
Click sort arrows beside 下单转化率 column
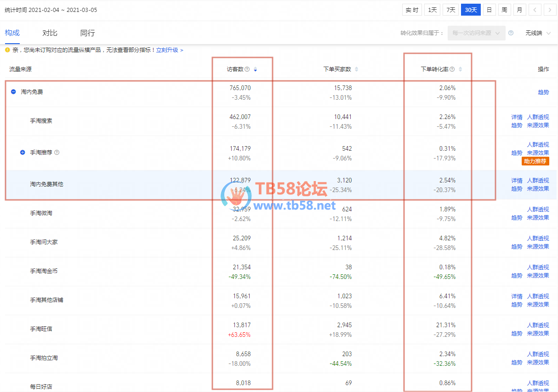(x=461, y=69)
